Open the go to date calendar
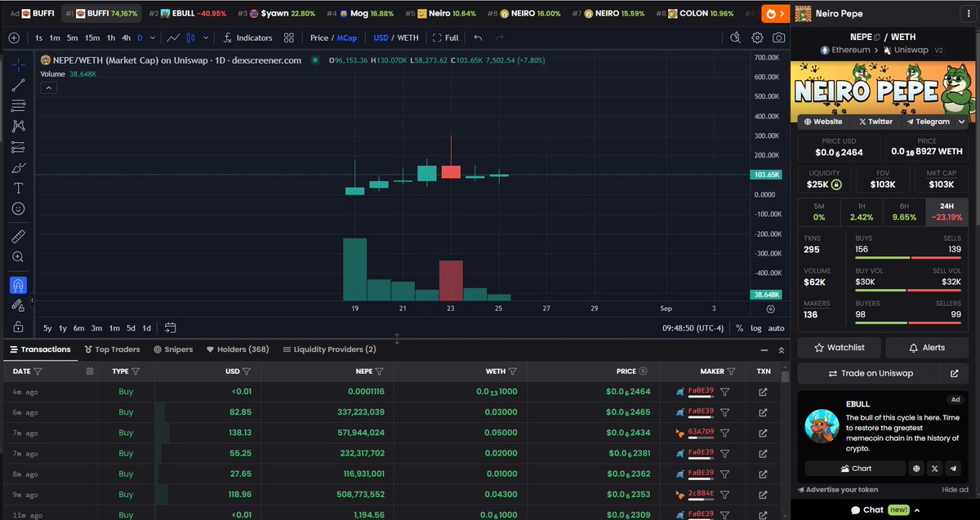Viewport: 980px width, 520px height. tap(170, 328)
